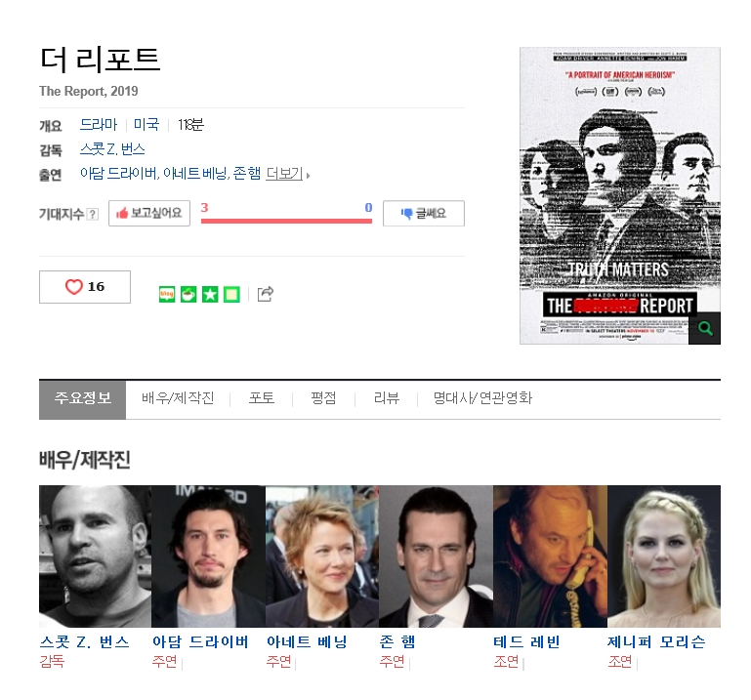Open the 포토 tab
This screenshot has height=700, width=751.
point(262,398)
